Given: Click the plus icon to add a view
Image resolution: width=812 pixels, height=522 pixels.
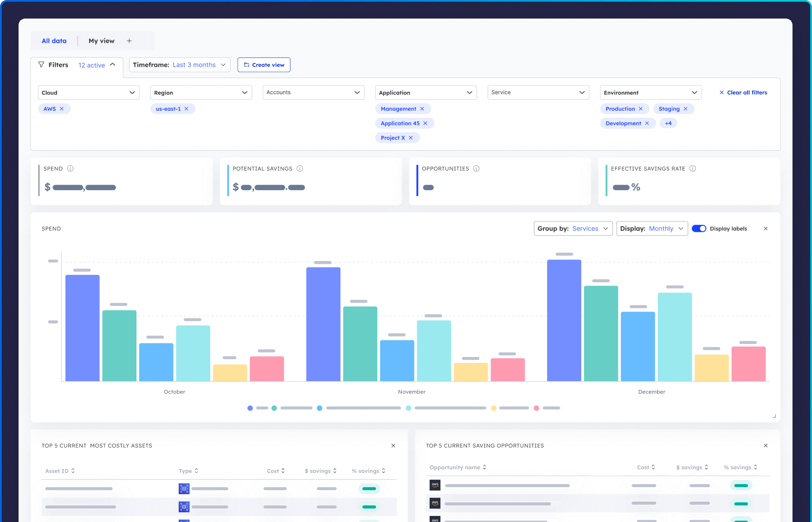Looking at the screenshot, I should (129, 41).
